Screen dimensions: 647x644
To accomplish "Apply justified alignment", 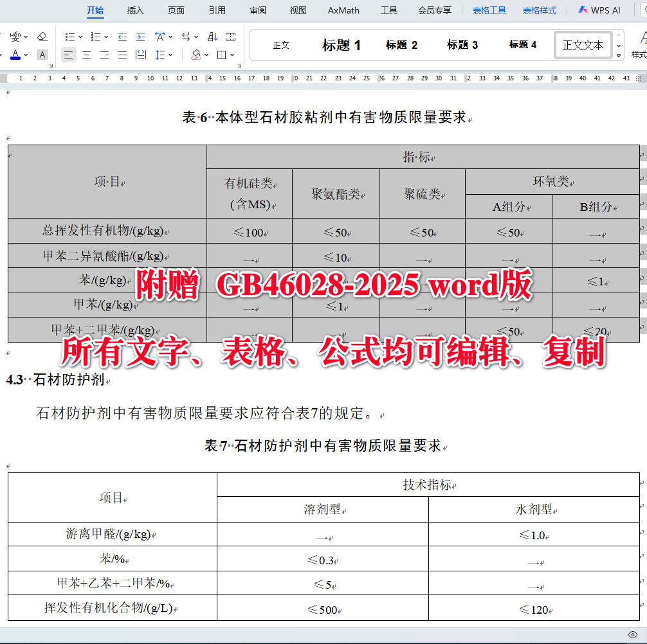I will coord(122,55).
